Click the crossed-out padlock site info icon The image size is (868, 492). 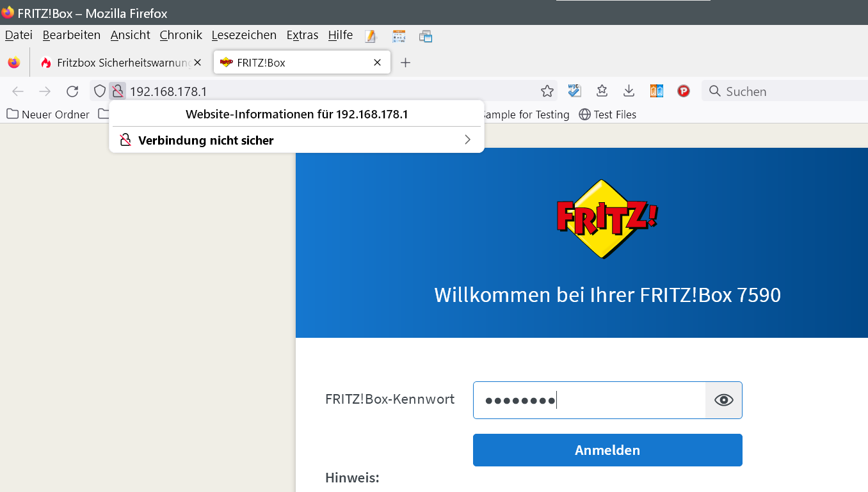pos(117,91)
